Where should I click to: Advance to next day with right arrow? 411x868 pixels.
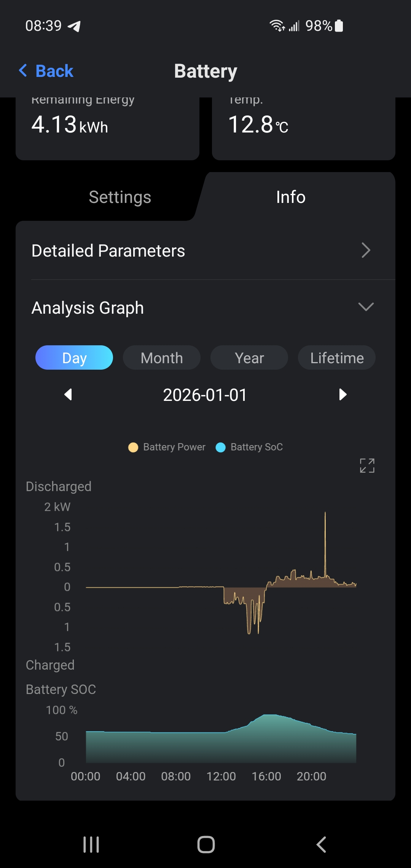click(342, 394)
